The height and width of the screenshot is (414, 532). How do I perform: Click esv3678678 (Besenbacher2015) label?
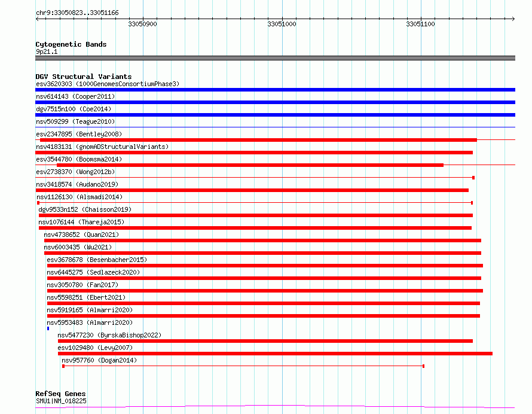(97, 260)
